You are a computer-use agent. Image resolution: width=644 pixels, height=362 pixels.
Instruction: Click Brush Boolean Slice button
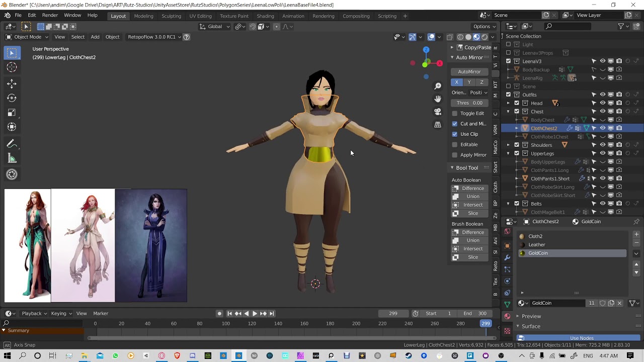469,257
